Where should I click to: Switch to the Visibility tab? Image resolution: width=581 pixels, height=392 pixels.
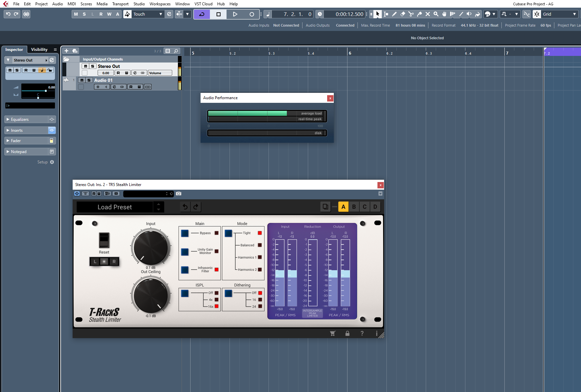point(39,50)
